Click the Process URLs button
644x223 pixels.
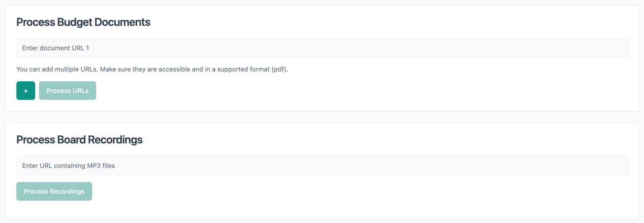click(68, 91)
